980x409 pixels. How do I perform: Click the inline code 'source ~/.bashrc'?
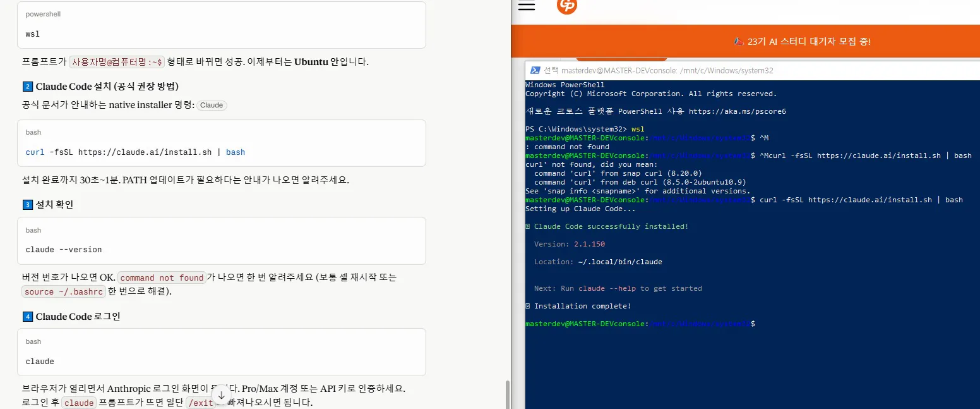[64, 292]
